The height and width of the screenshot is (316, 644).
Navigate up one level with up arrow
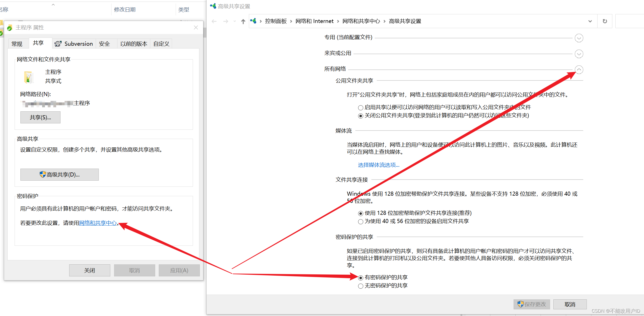coord(243,21)
